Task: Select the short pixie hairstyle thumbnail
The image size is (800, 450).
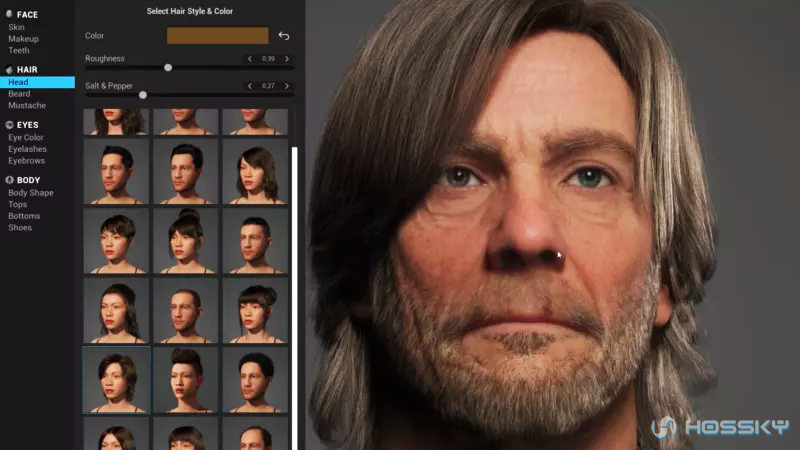Action: (x=116, y=241)
